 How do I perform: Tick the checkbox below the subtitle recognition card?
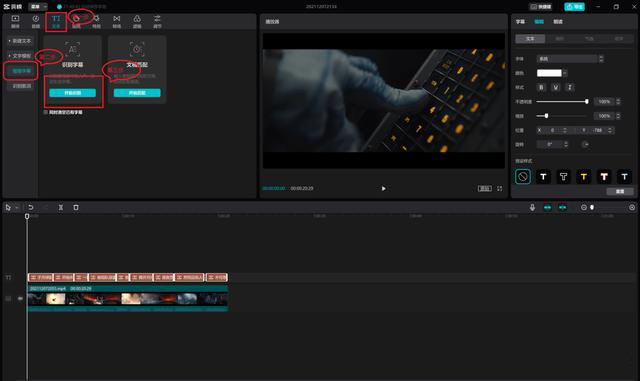click(x=46, y=112)
